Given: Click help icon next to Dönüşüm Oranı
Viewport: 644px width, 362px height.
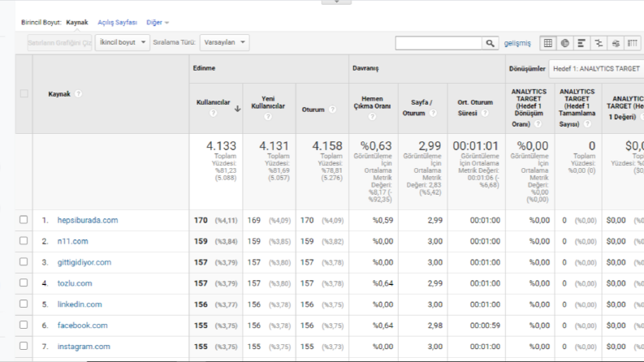Looking at the screenshot, I should (x=538, y=124).
